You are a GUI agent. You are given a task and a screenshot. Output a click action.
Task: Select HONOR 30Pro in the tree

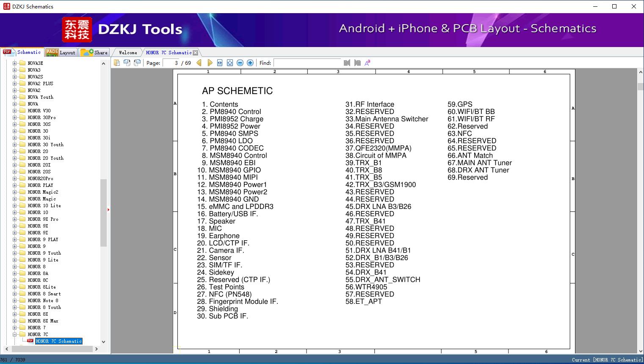pos(41,117)
